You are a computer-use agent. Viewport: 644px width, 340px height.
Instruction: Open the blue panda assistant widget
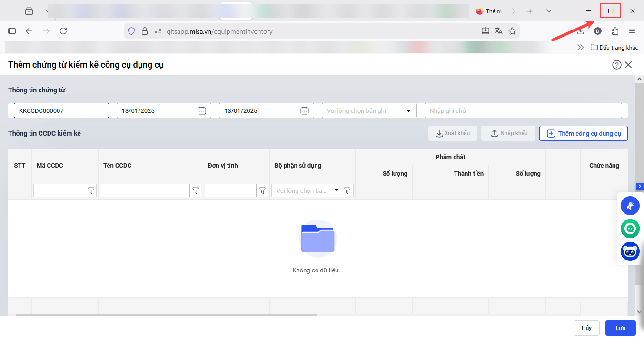point(630,251)
